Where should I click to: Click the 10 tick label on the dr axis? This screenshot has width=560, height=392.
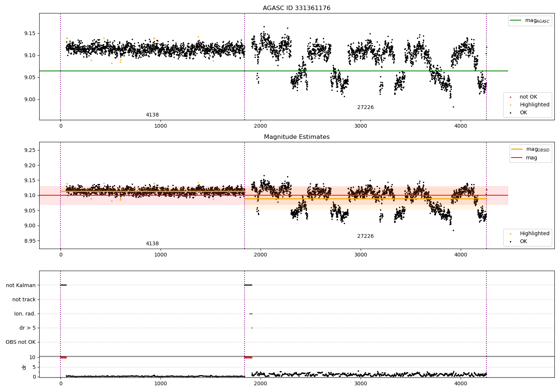pyautogui.click(x=32, y=358)
